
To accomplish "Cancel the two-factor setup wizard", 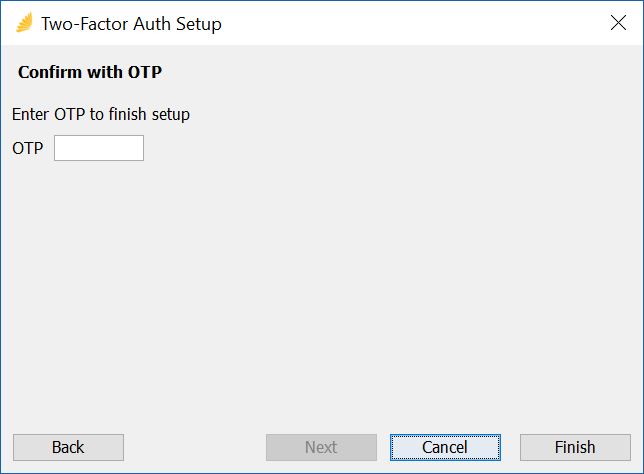I will (x=445, y=447).
